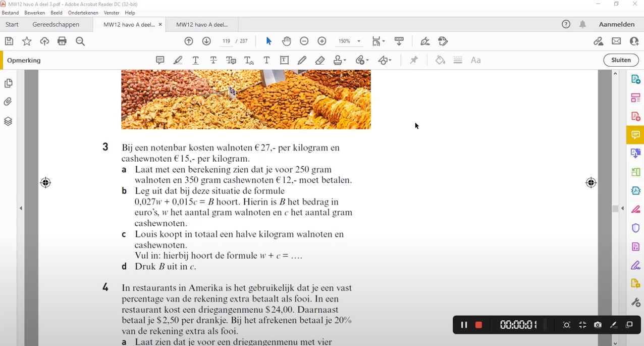Open the Ondertekenen menu
Screen dimensions: 644x346
tap(83, 13)
